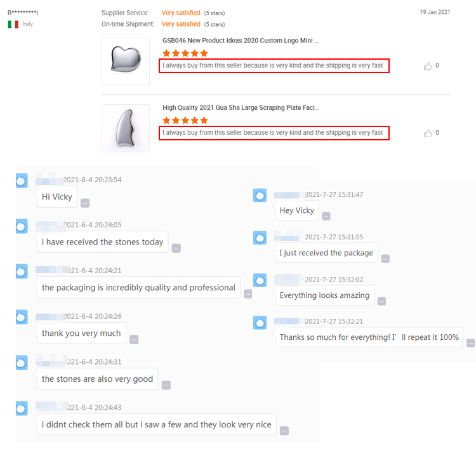Open options for 'i have received the stones today'
Screen dimensions: 476x451
point(176,248)
